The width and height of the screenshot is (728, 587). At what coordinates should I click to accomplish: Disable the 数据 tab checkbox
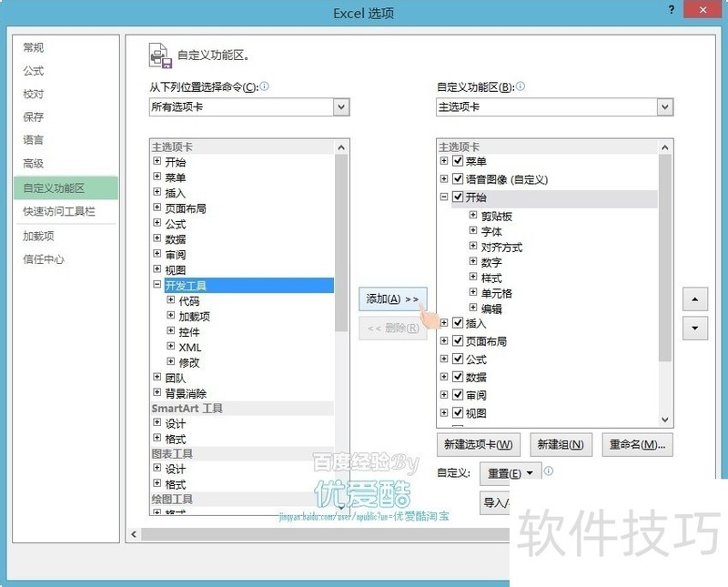458,376
